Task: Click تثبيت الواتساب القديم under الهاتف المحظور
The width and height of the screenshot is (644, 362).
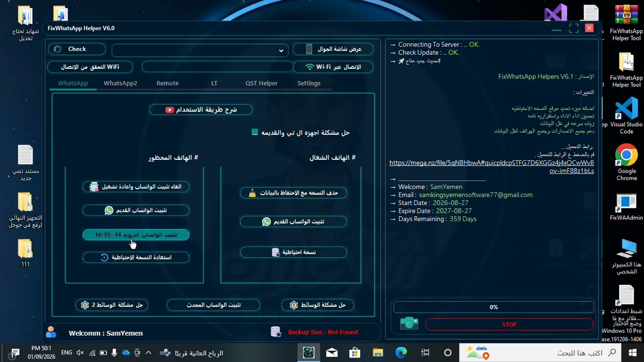Action: pyautogui.click(x=136, y=210)
